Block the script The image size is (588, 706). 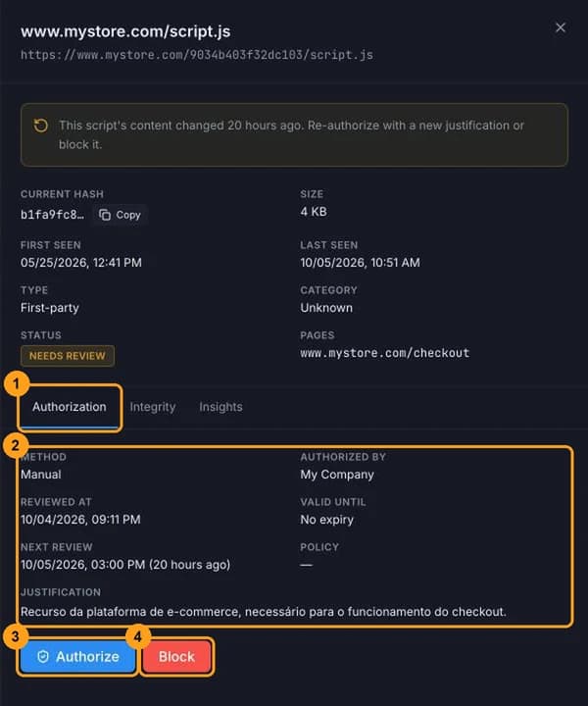(176, 656)
